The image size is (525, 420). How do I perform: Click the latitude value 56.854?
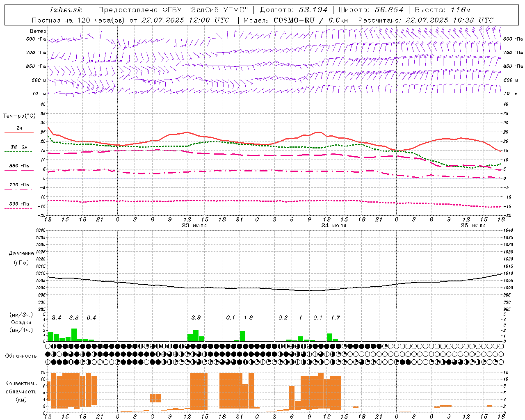[389, 10]
